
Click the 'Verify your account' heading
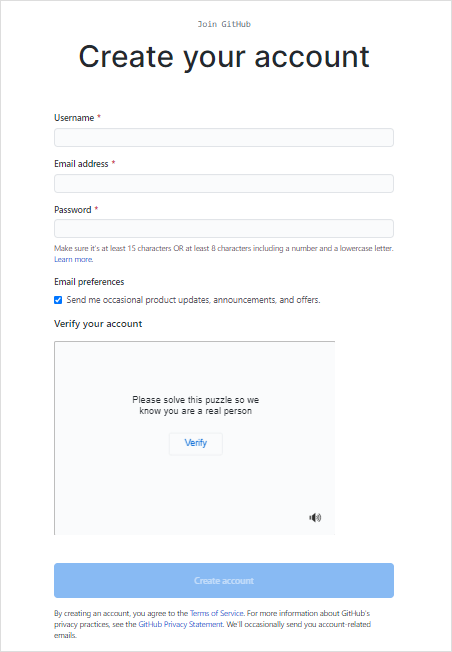click(98, 324)
